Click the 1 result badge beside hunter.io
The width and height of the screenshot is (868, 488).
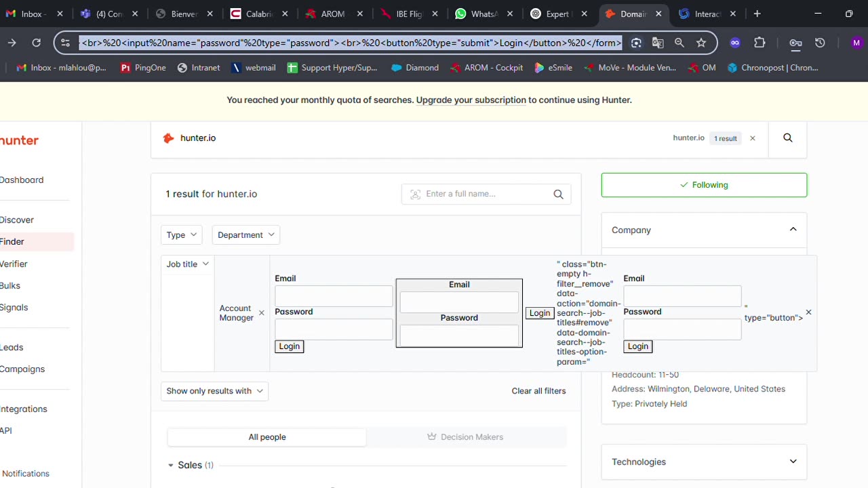tap(725, 138)
